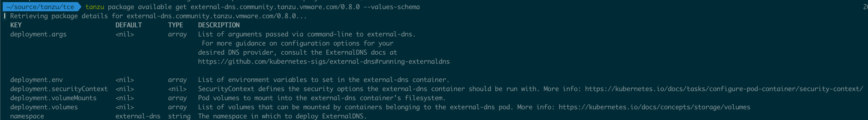The image size is (868, 120).
Task: Click the string type of namespace row
Action: 179,116
